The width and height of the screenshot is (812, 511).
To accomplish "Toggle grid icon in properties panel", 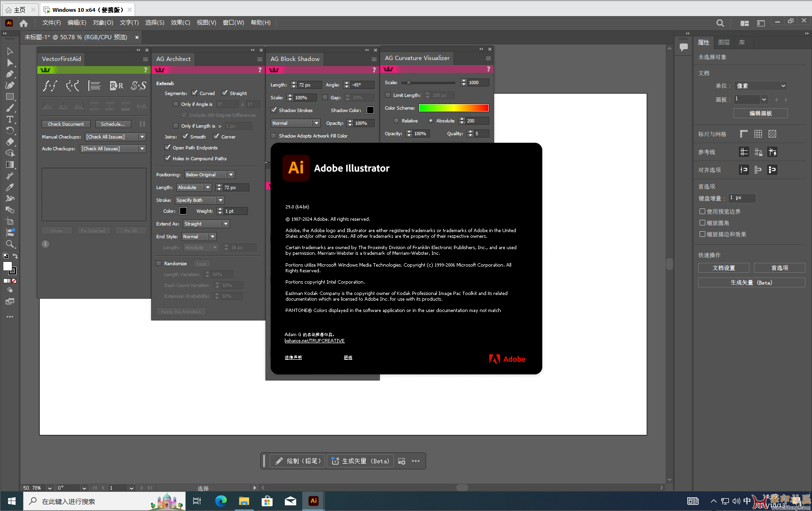I will pyautogui.click(x=758, y=134).
